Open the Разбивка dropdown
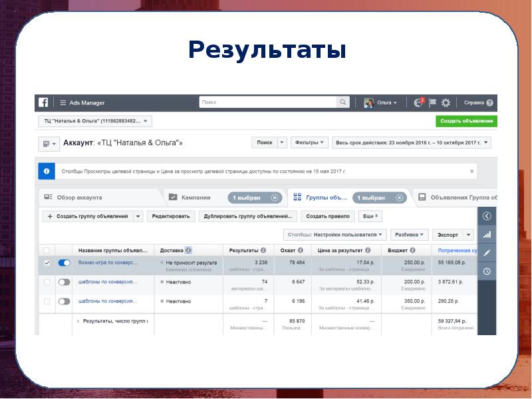The width and height of the screenshot is (532, 399). click(410, 235)
